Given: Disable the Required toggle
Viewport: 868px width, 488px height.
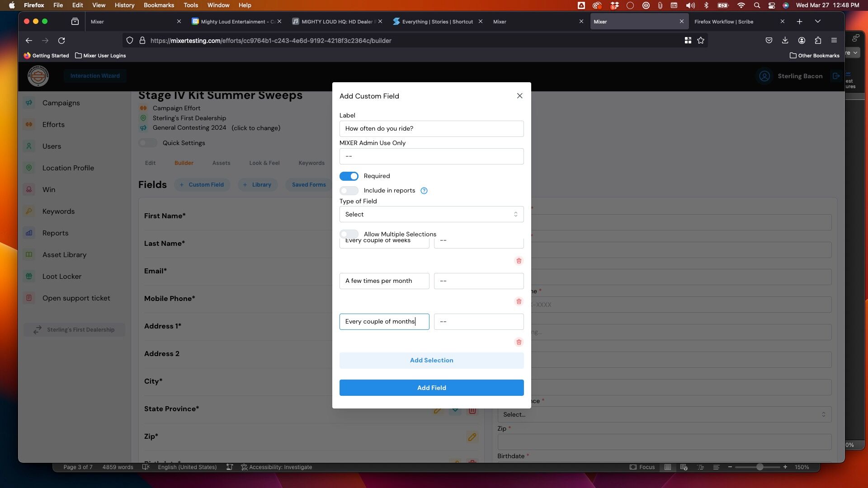Looking at the screenshot, I should click(349, 176).
